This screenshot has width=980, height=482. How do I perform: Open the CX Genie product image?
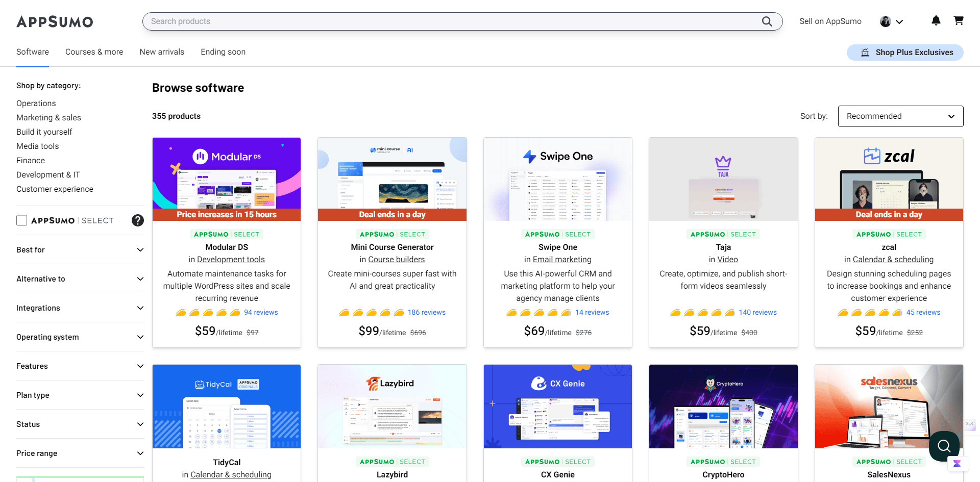[558, 407]
